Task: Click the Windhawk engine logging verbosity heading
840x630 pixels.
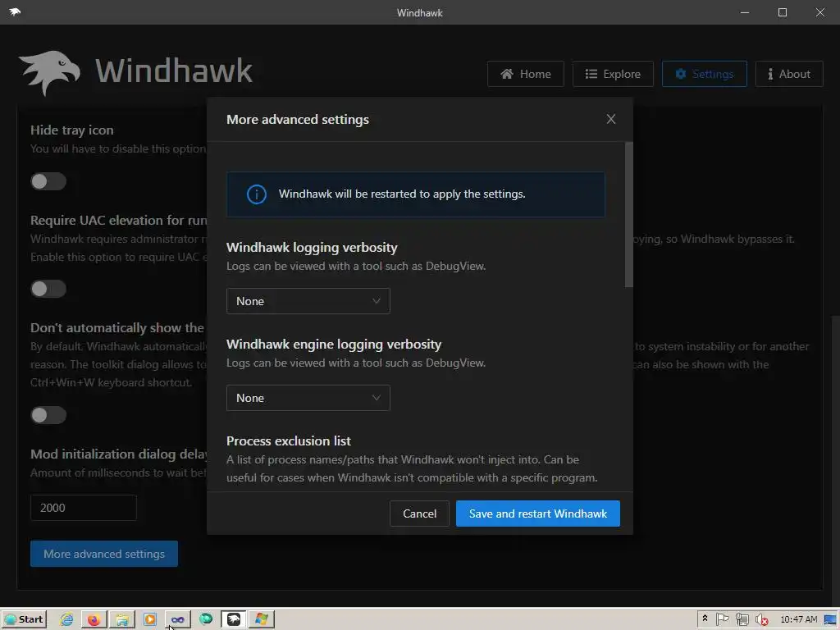Action: [x=334, y=344]
